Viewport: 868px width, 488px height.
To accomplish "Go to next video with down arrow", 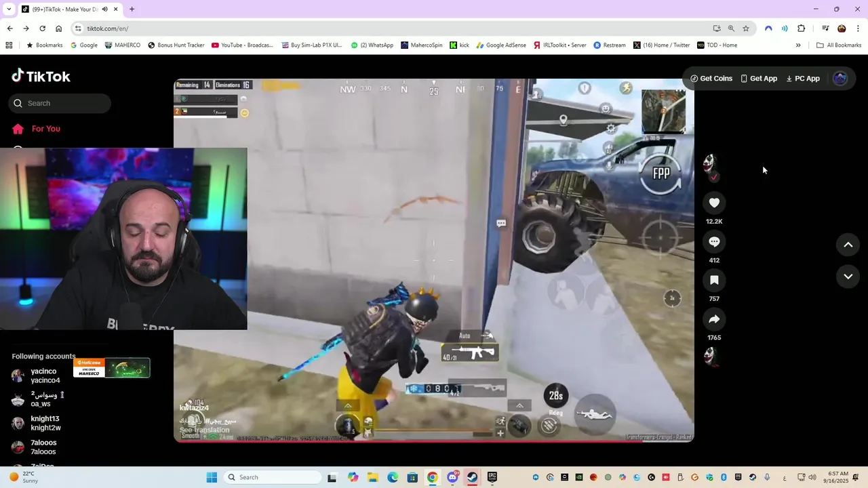I will point(848,276).
